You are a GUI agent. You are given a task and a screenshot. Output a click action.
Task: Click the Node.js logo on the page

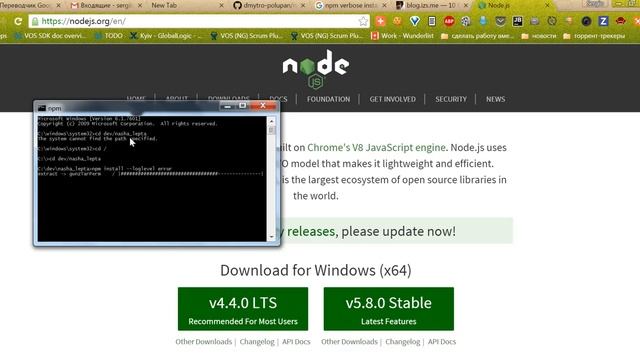(x=316, y=69)
